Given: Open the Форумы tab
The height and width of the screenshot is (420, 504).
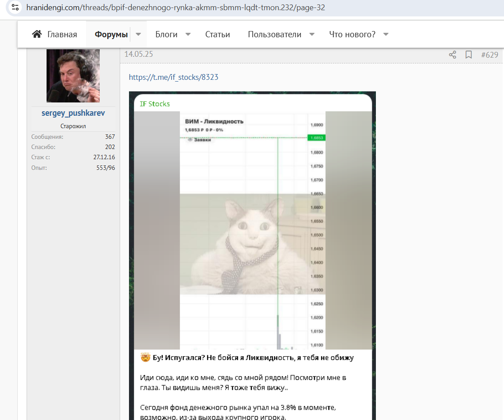Looking at the screenshot, I should click(111, 35).
